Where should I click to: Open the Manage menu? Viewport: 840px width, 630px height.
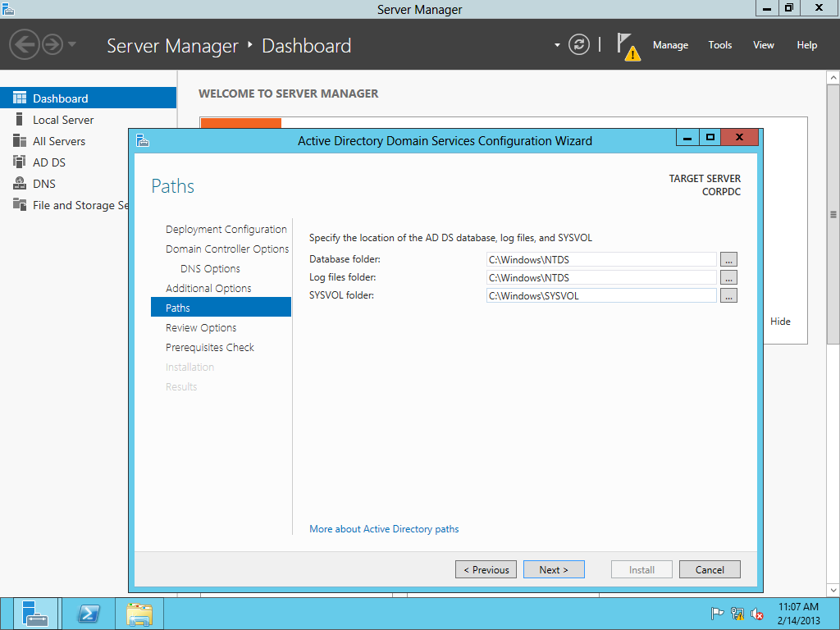(x=670, y=45)
